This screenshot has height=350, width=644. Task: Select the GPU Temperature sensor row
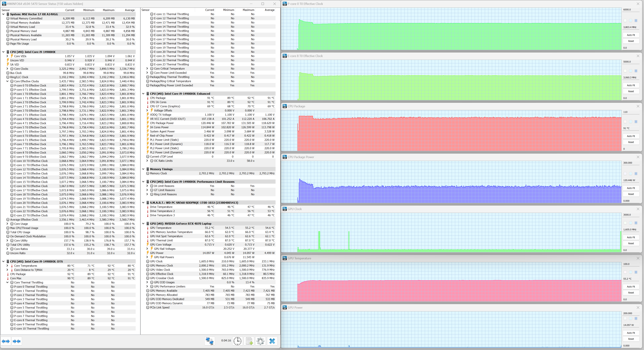tap(160, 228)
